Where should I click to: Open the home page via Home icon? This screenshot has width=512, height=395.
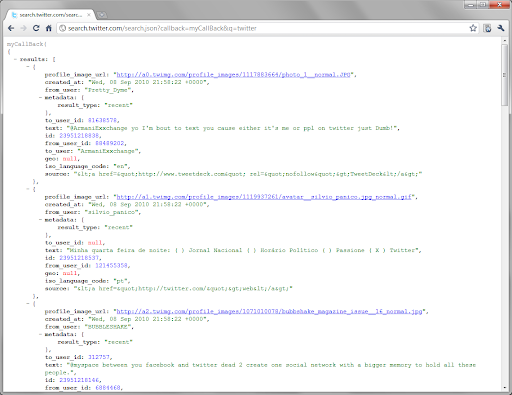point(49,28)
